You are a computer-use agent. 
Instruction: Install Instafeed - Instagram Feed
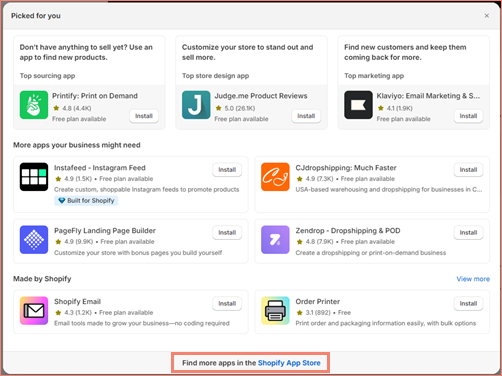[x=227, y=170]
